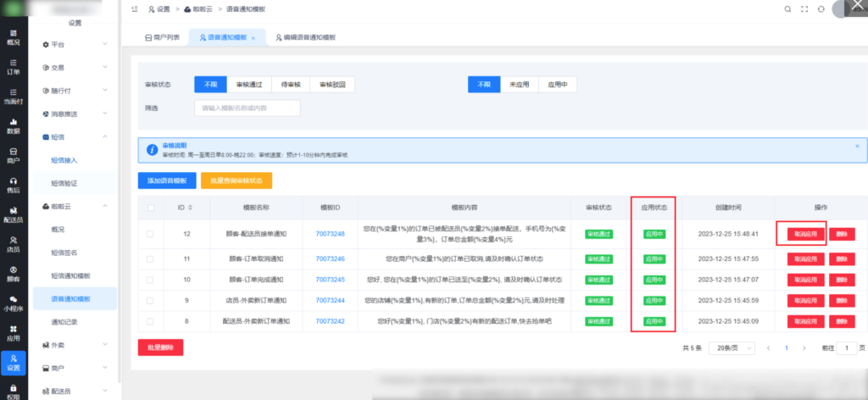The image size is (868, 400).
Task: Toggle the sidebar collapse icon in header
Action: 135,9
